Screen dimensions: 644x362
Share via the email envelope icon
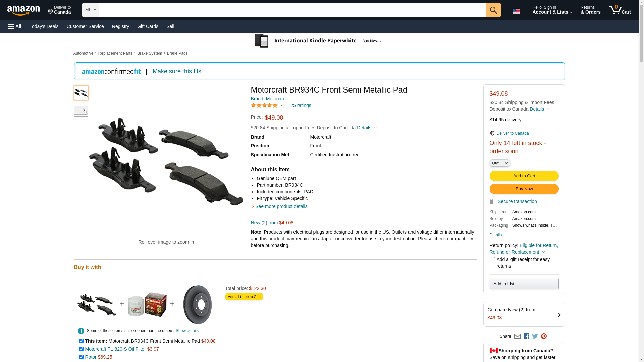pyautogui.click(x=517, y=336)
